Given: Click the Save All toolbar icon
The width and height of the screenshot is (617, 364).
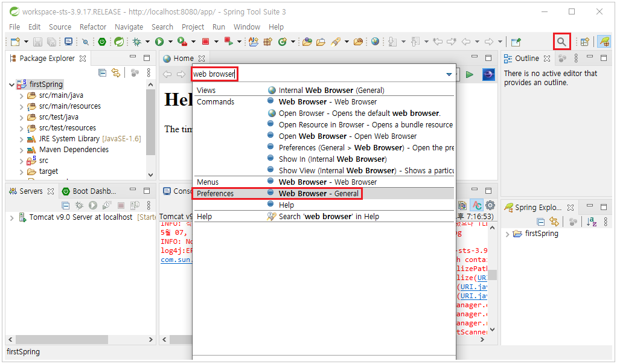Looking at the screenshot, I should [x=51, y=42].
